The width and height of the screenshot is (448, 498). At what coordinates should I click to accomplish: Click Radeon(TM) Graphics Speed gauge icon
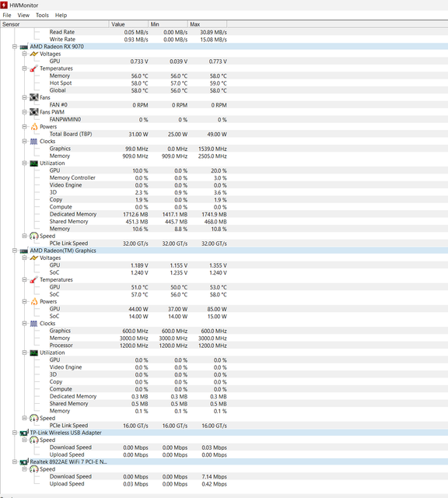(x=33, y=419)
